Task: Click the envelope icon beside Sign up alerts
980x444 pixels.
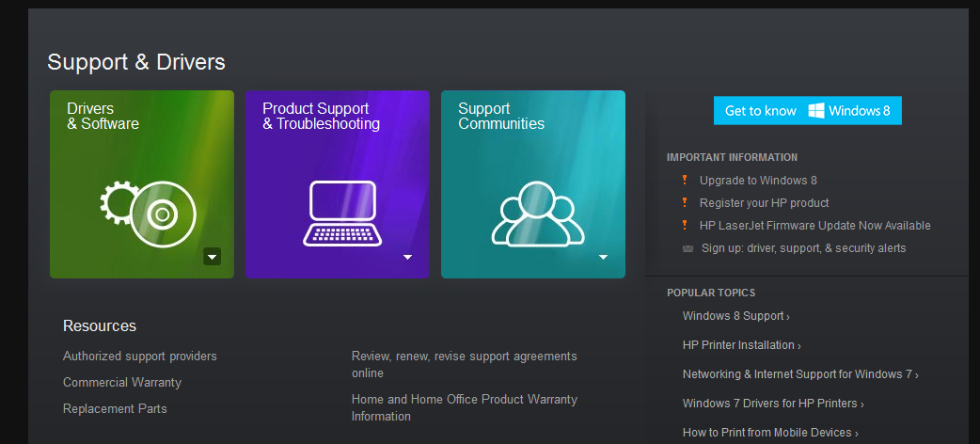Action: [688, 249]
